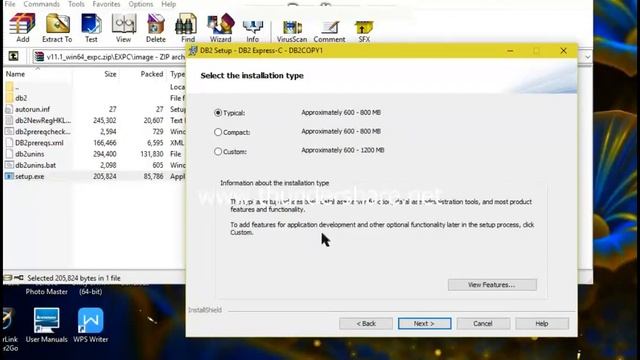Viewport: 640px width, 360px height.
Task: Select the autorun.inf file
Action: click(x=94, y=109)
